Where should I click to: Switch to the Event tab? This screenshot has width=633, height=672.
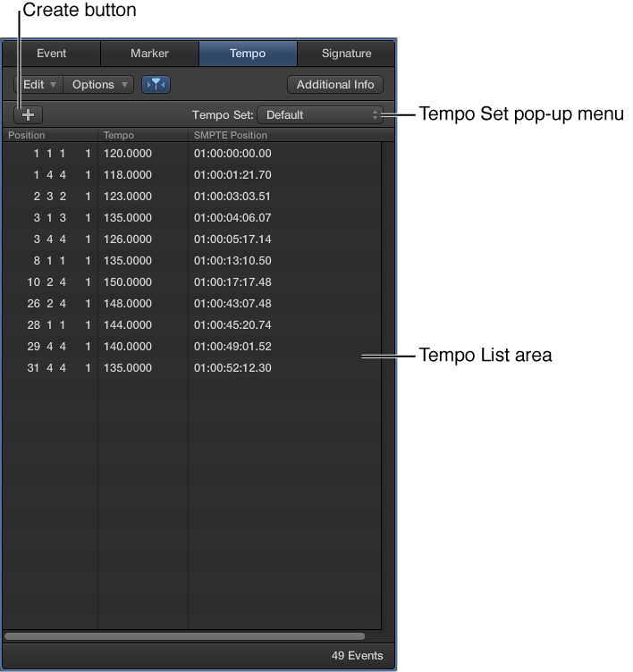pos(52,54)
